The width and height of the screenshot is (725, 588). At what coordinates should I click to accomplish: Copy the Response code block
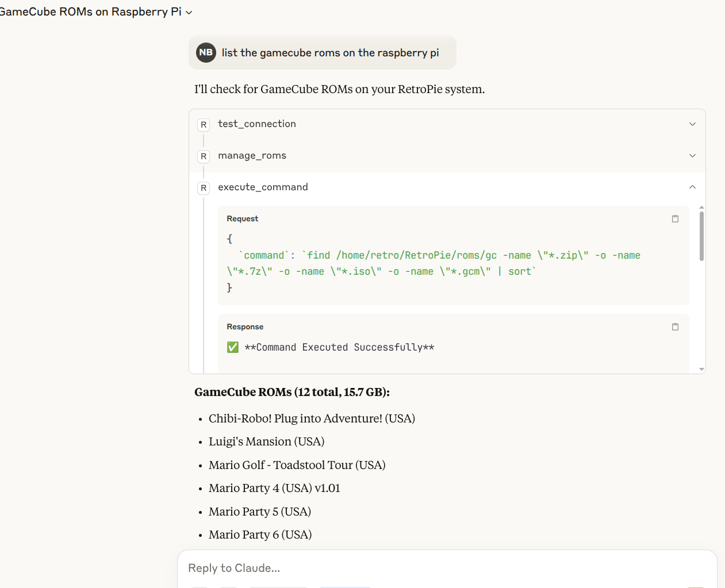pos(675,326)
